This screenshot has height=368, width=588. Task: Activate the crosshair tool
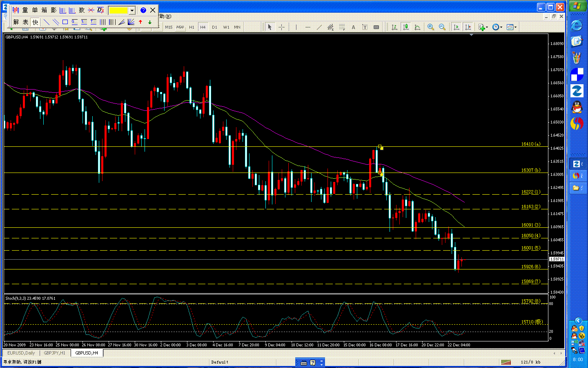[282, 27]
